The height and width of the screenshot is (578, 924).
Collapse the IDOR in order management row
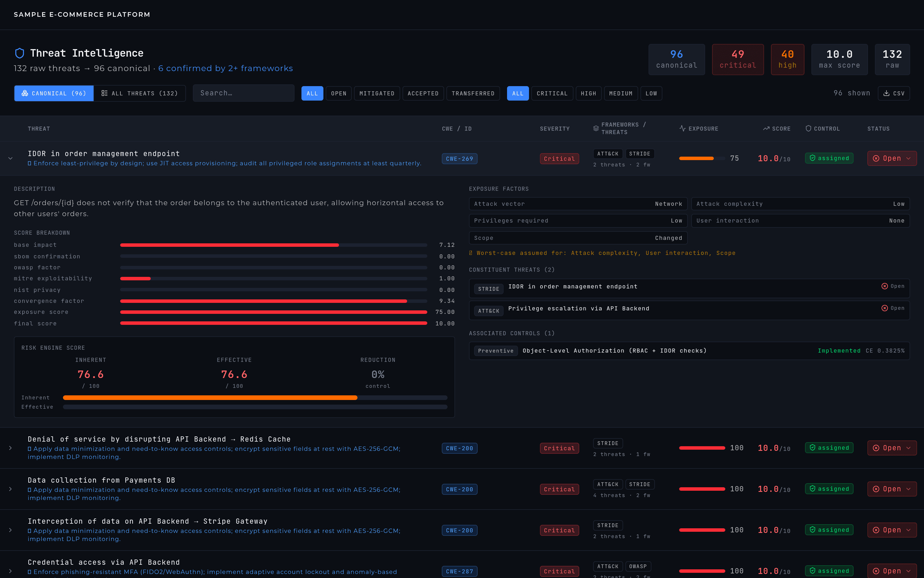(10, 158)
